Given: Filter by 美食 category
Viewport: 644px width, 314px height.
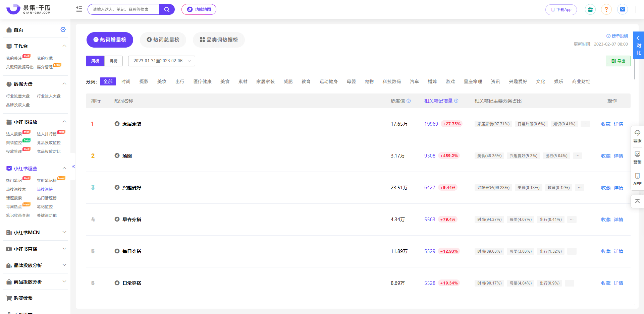Looking at the screenshot, I should click(225, 81).
